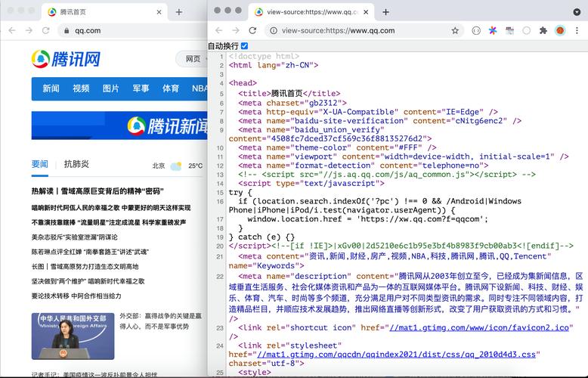588x378 pixels.
Task: Go back in the qq.com window
Action: [12, 30]
